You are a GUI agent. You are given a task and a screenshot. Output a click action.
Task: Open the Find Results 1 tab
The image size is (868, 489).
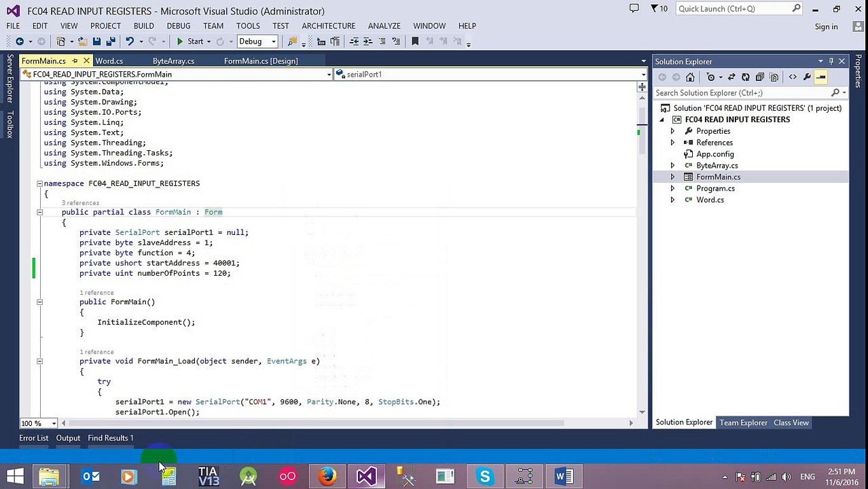point(111,438)
